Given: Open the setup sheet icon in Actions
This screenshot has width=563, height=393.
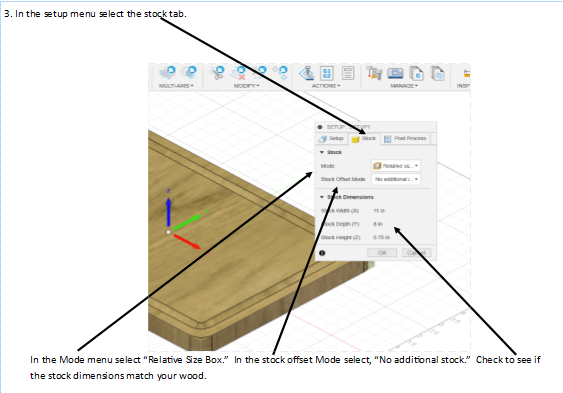Looking at the screenshot, I should [x=347, y=73].
